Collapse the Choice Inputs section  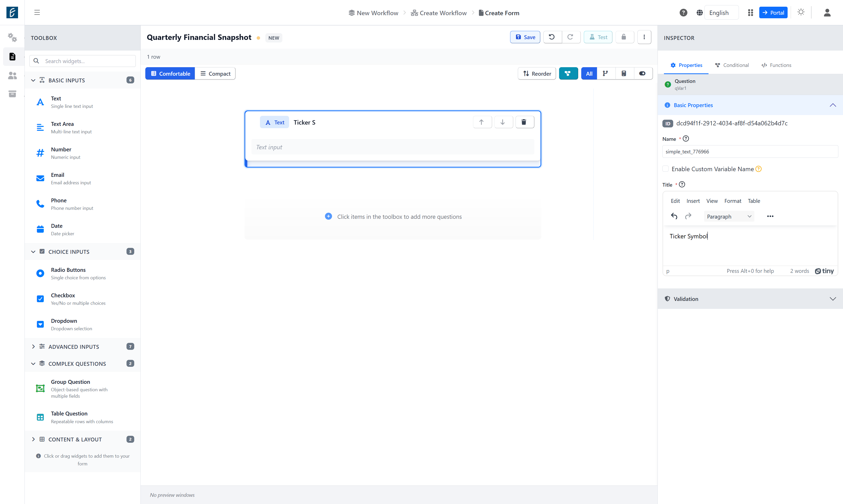83,252
